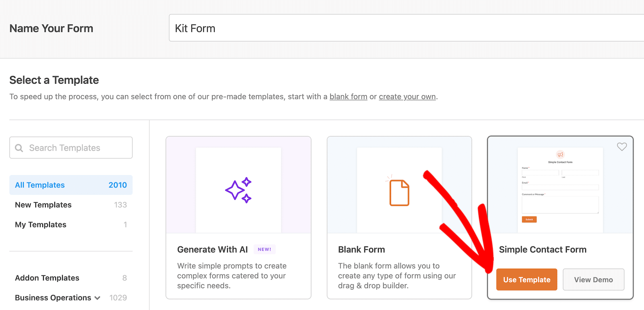
Task: Open the New Templates category
Action: (43, 205)
